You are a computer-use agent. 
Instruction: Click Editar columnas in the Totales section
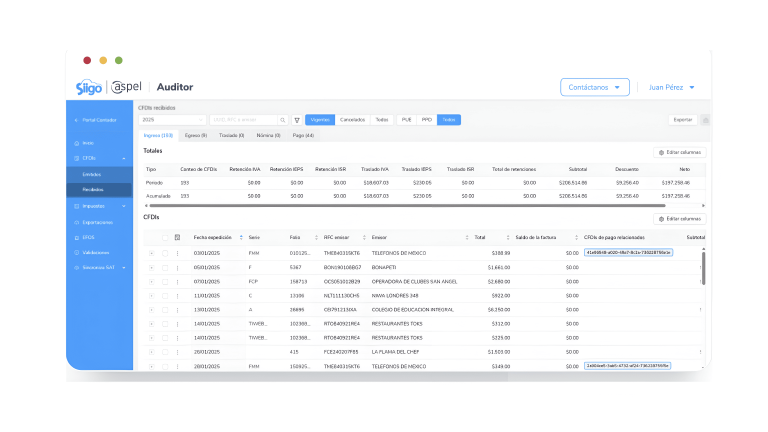(680, 152)
